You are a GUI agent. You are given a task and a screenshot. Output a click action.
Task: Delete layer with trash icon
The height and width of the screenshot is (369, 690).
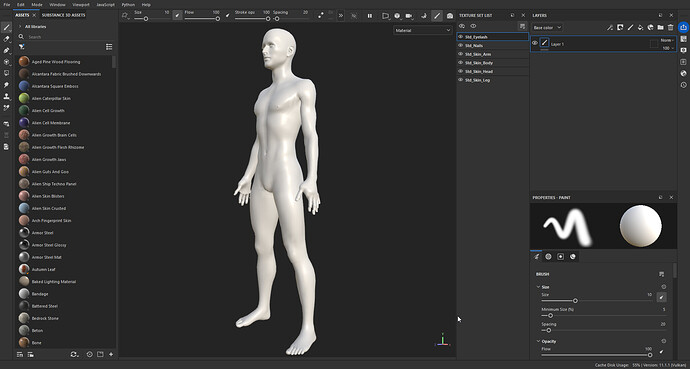(671, 27)
